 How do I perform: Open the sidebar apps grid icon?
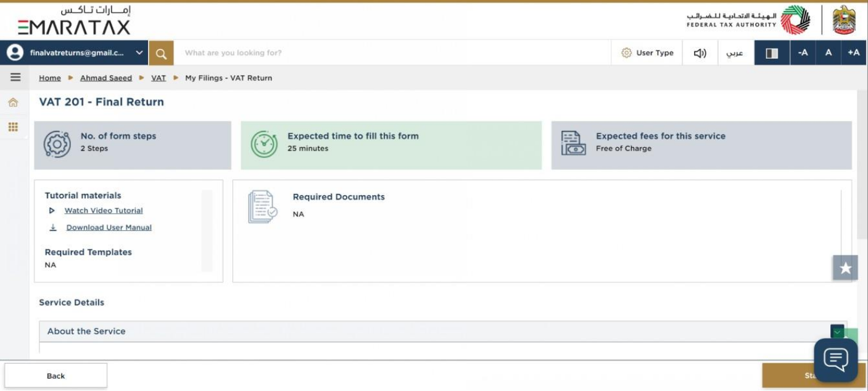coord(13,127)
